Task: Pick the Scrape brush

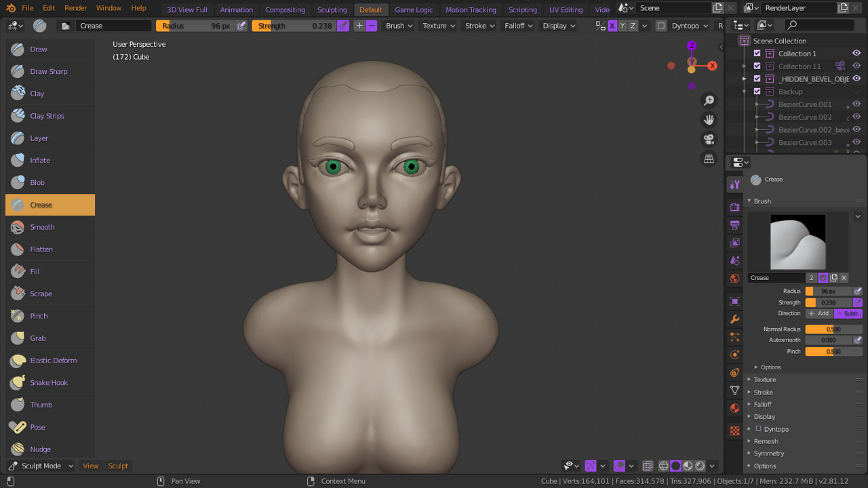Action: click(50, 293)
